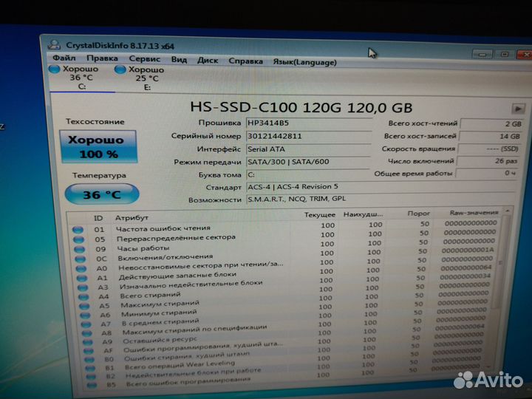The image size is (532, 399).
Task: Click the total host reads value 2 GB
Action: tap(491, 124)
